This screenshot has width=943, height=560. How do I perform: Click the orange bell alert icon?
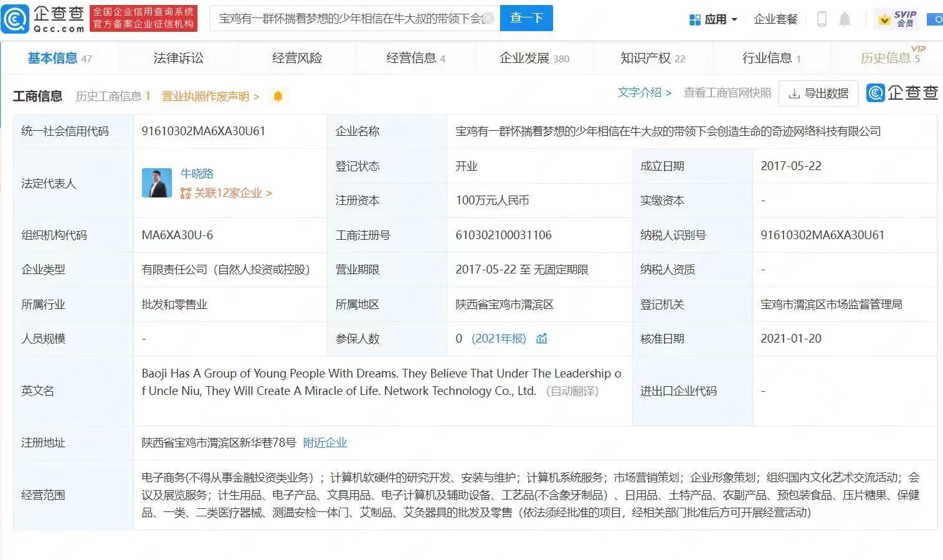tap(278, 96)
